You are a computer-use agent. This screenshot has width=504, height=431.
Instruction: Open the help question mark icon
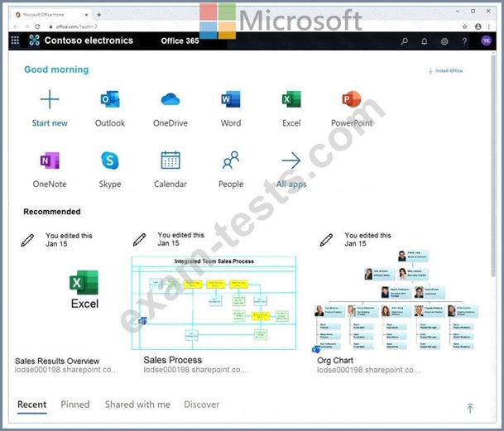[x=464, y=41]
